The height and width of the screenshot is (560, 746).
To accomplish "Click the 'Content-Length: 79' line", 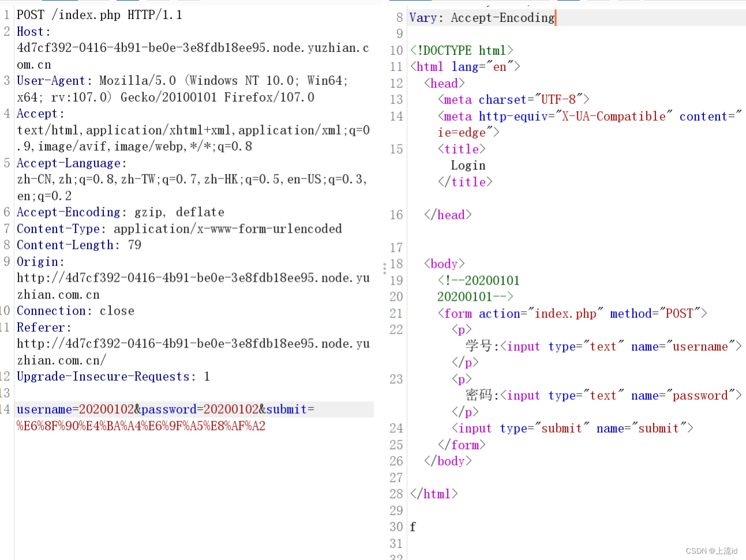I will click(x=79, y=245).
